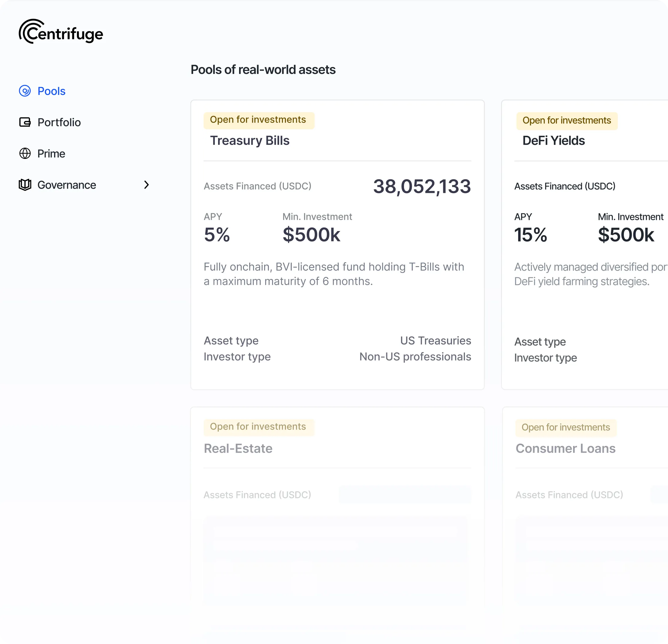
Task: Click DeFi Yields 'Open for investments' badge
Action: pyautogui.click(x=566, y=121)
